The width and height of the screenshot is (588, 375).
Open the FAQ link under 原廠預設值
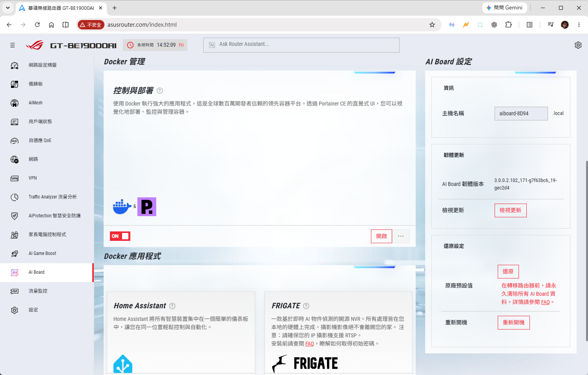click(x=546, y=302)
